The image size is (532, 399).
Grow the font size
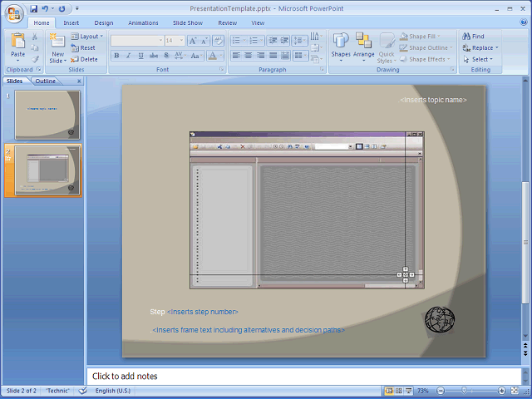coord(193,41)
